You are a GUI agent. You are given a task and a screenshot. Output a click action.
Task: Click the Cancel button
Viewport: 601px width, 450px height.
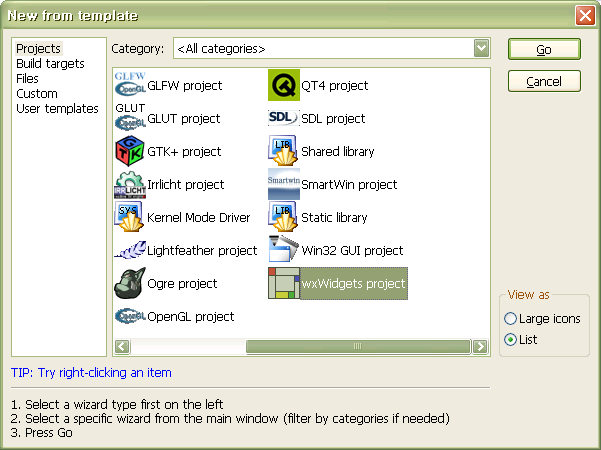click(544, 81)
